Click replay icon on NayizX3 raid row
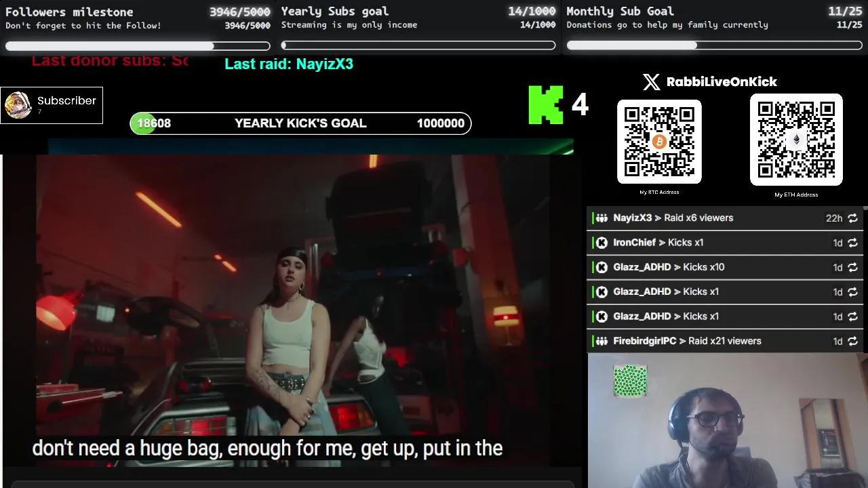Screen dimensions: 868x488 point(852,218)
